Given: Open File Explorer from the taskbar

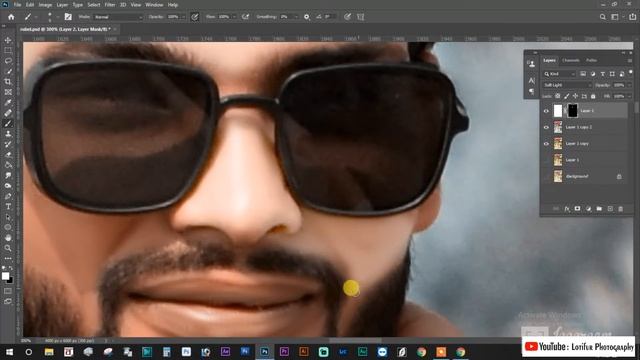Looking at the screenshot, I should click(49, 351).
